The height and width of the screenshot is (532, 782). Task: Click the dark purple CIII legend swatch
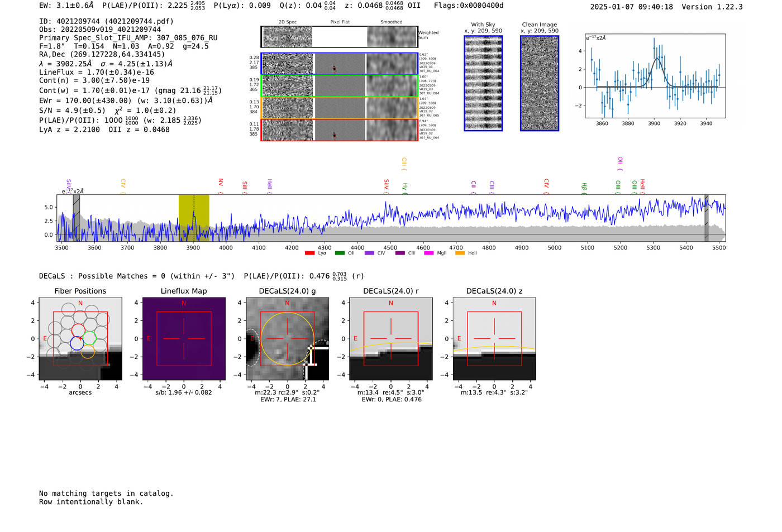[x=400, y=253]
